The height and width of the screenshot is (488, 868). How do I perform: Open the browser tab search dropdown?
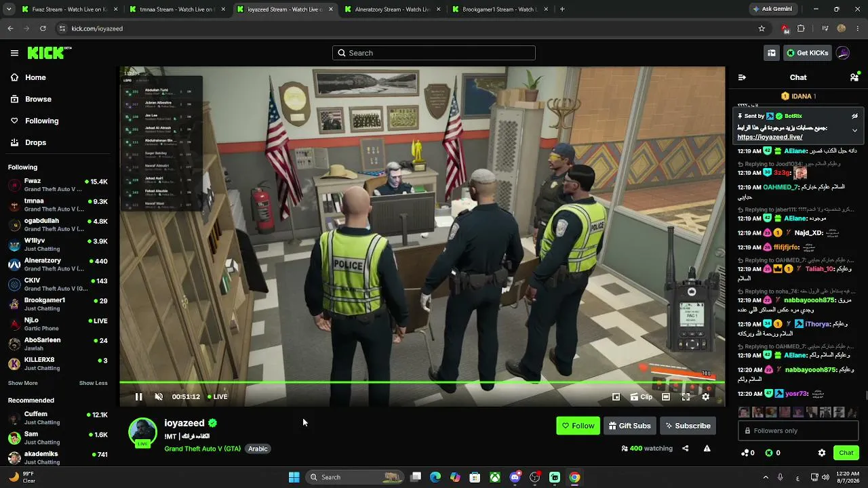pos(9,9)
